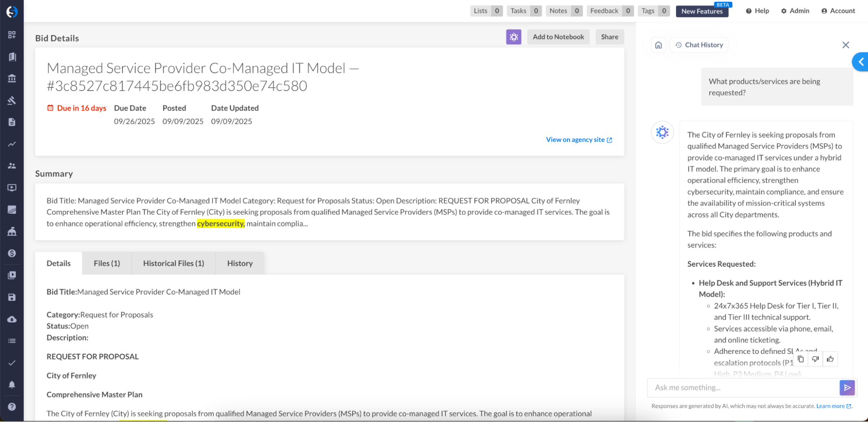Click Add to Notebook button

click(558, 37)
